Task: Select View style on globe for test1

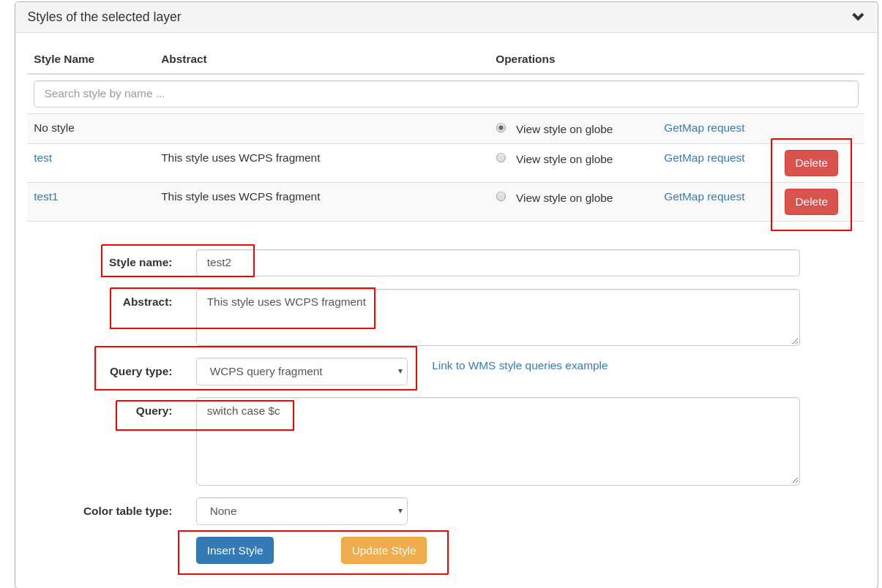Action: pos(501,197)
